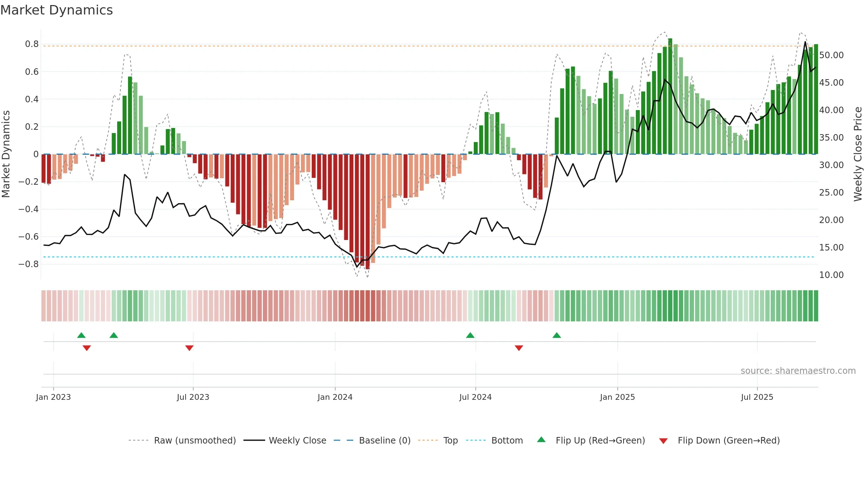Click the second green flip-up marker before Jul 2023
868x488 pixels.
pos(114,335)
